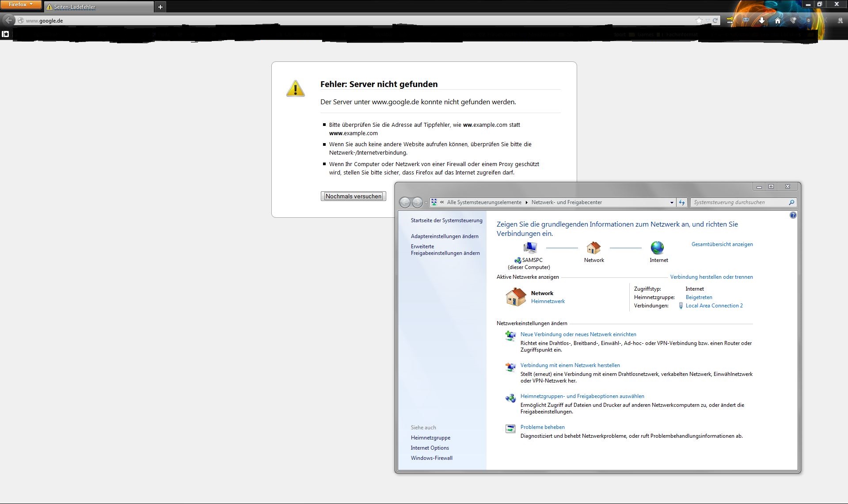Click the 'Aktive Netzwerke anzeigen' heading

[528, 277]
